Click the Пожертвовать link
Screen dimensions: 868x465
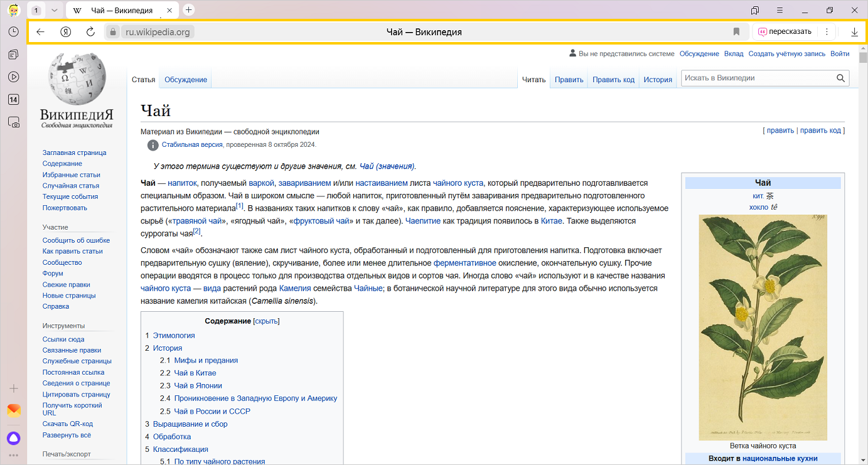pos(65,208)
